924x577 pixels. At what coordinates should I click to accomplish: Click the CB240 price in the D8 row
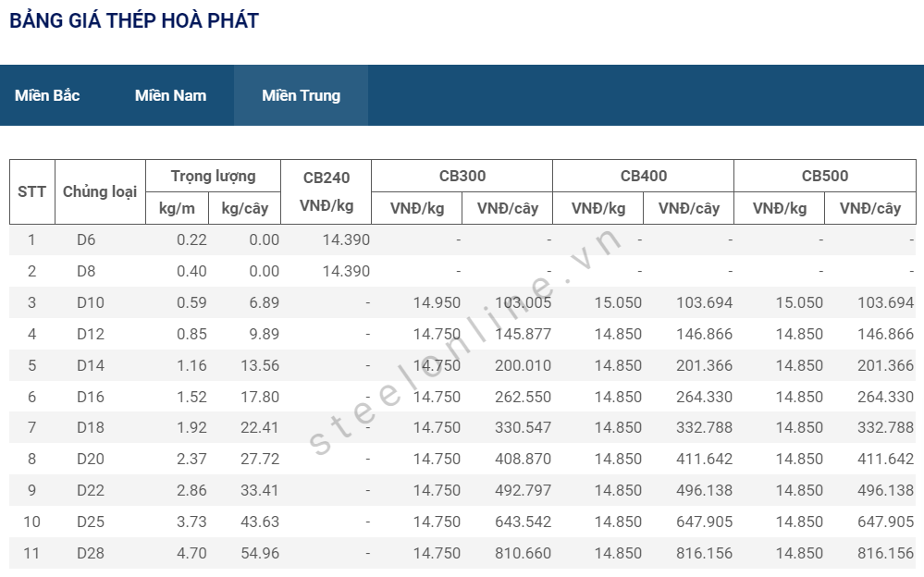(x=346, y=271)
